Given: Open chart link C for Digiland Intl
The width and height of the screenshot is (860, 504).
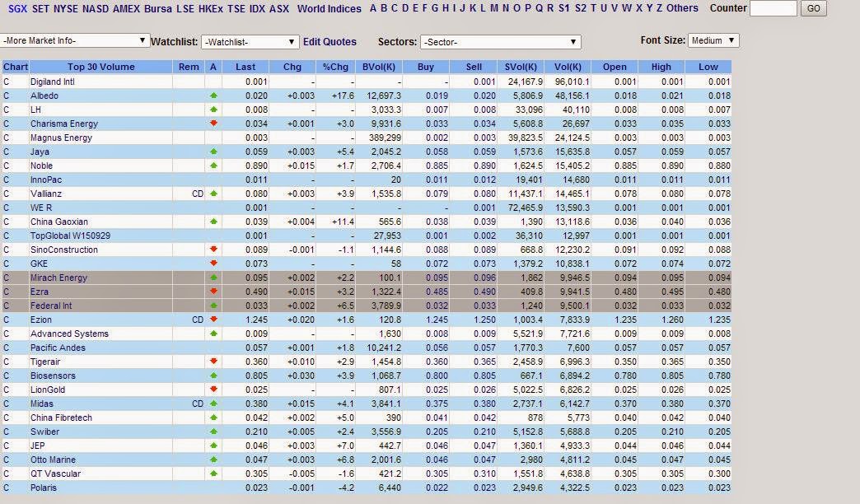Looking at the screenshot, I should pyautogui.click(x=7, y=82).
